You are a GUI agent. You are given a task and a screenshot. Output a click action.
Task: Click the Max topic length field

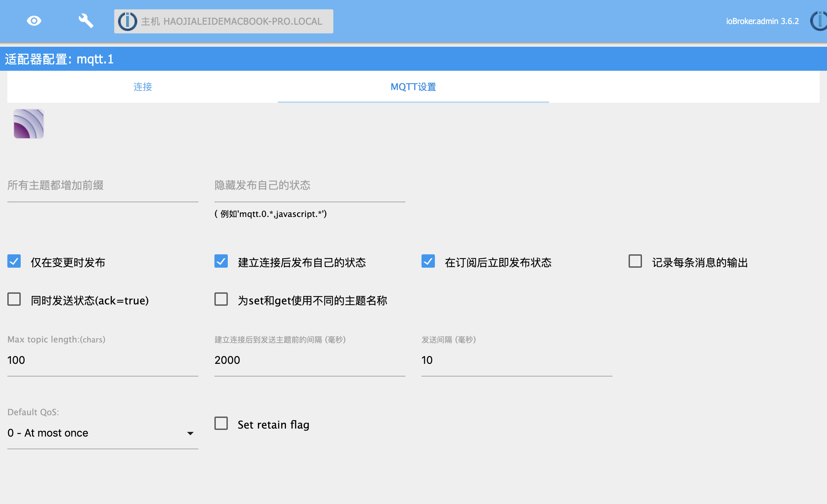click(x=102, y=360)
